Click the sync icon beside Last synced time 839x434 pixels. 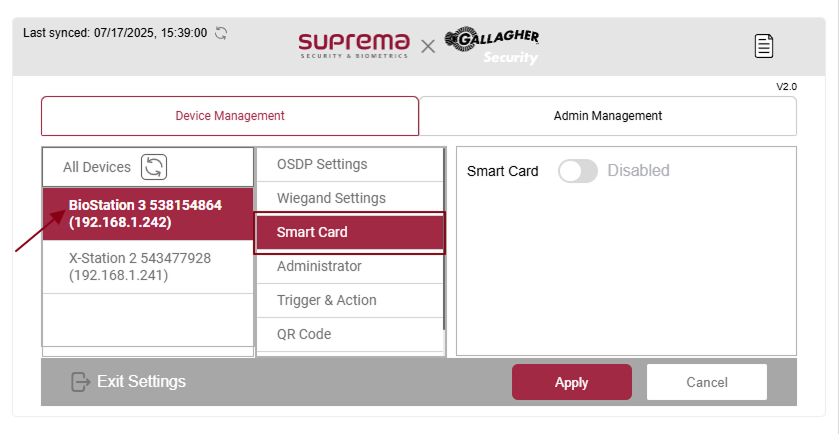point(221,33)
